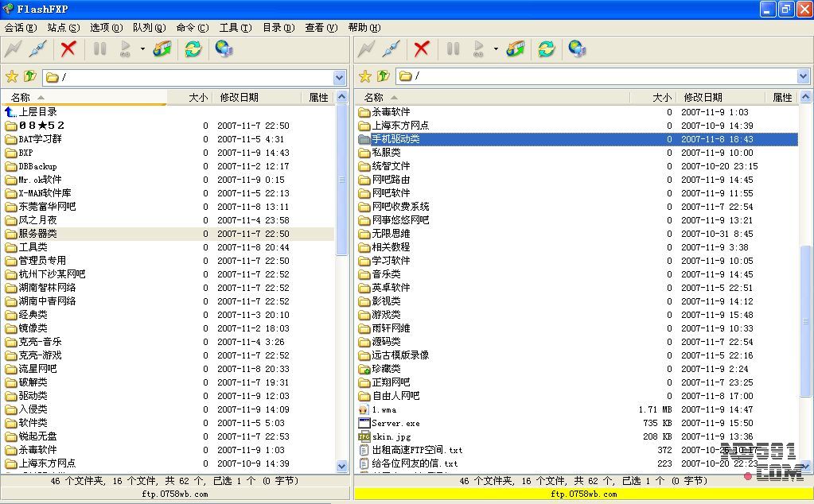The height and width of the screenshot is (504, 814).
Task: Click right pane transfer files icon
Action: click(x=516, y=49)
